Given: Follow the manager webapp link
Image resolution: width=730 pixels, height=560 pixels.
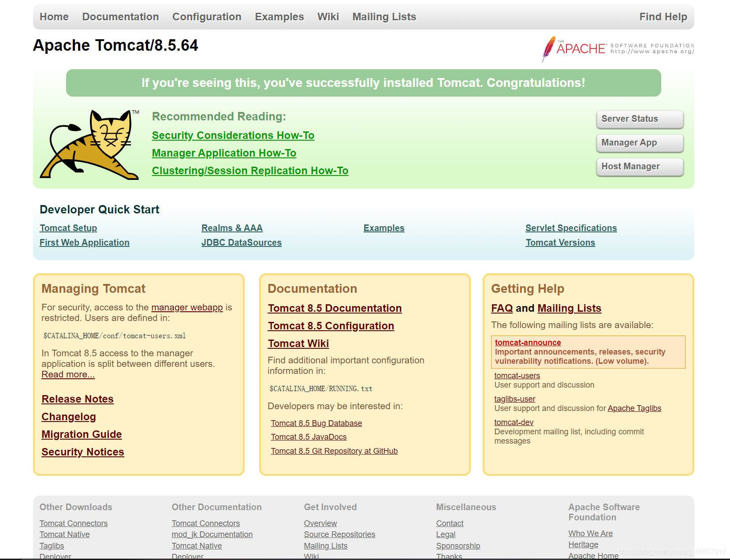Looking at the screenshot, I should click(187, 307).
